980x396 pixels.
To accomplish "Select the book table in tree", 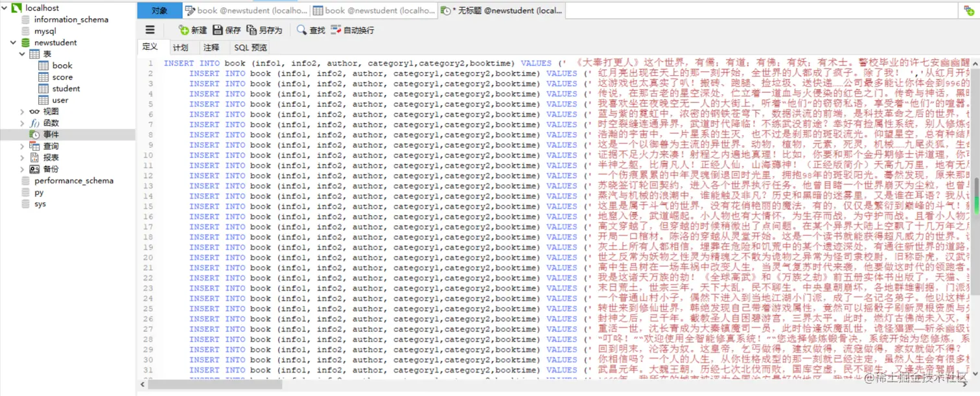I will point(62,65).
